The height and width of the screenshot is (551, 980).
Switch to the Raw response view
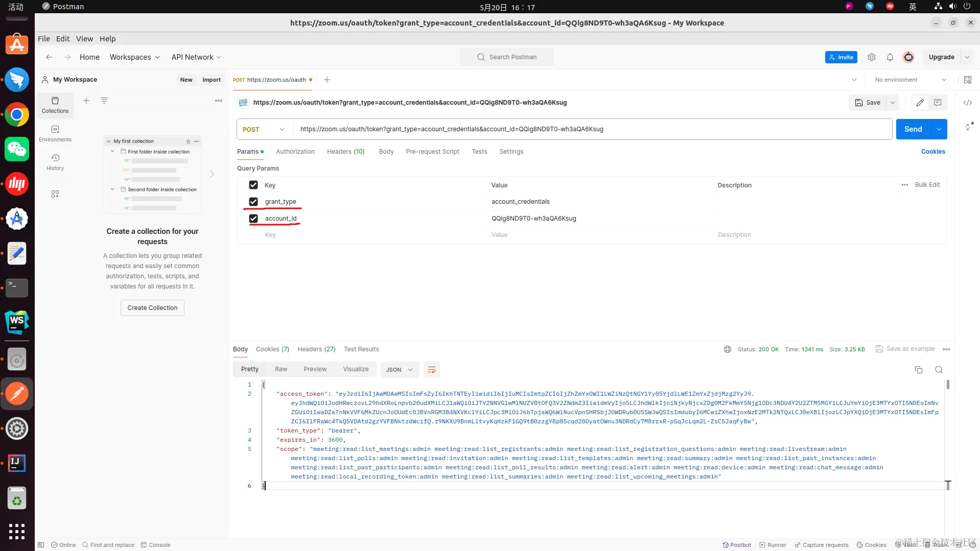click(281, 369)
